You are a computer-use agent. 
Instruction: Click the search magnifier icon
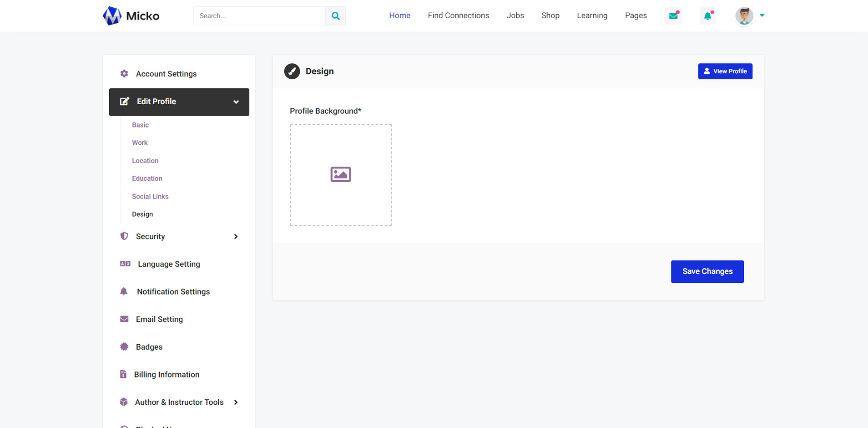tap(335, 16)
